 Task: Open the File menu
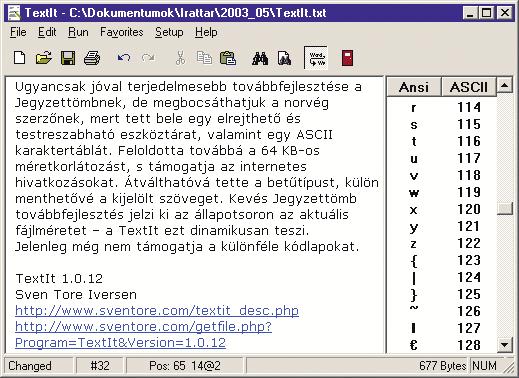(18, 32)
